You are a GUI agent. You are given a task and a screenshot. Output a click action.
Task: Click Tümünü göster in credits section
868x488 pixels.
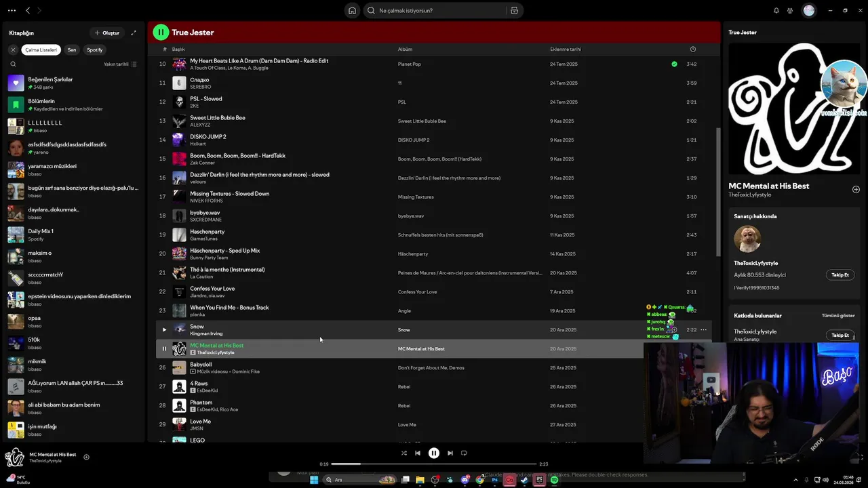(838, 316)
